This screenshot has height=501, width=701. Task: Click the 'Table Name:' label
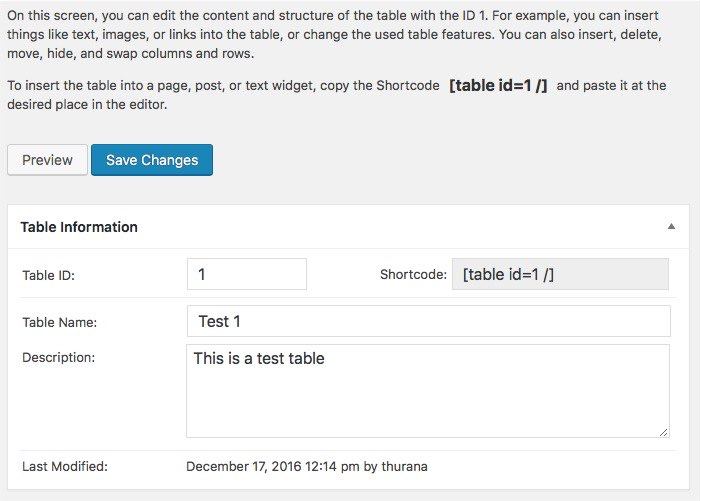click(59, 322)
